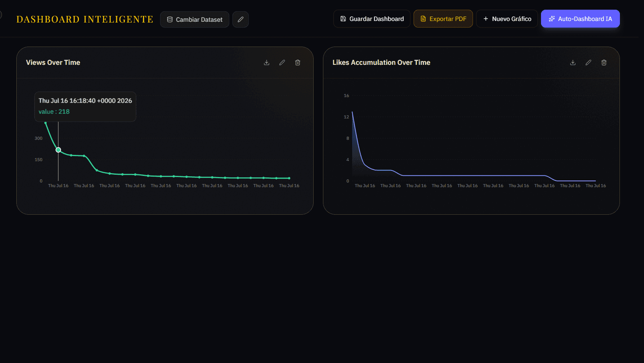Click the Views chart tooltip showing value 218
The height and width of the screenshot is (363, 644).
[x=85, y=106]
